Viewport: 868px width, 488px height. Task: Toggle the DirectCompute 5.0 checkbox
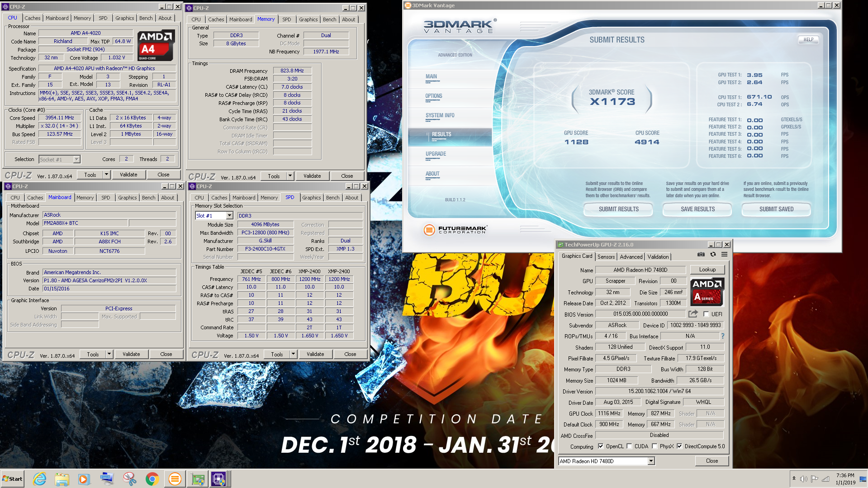(x=679, y=446)
